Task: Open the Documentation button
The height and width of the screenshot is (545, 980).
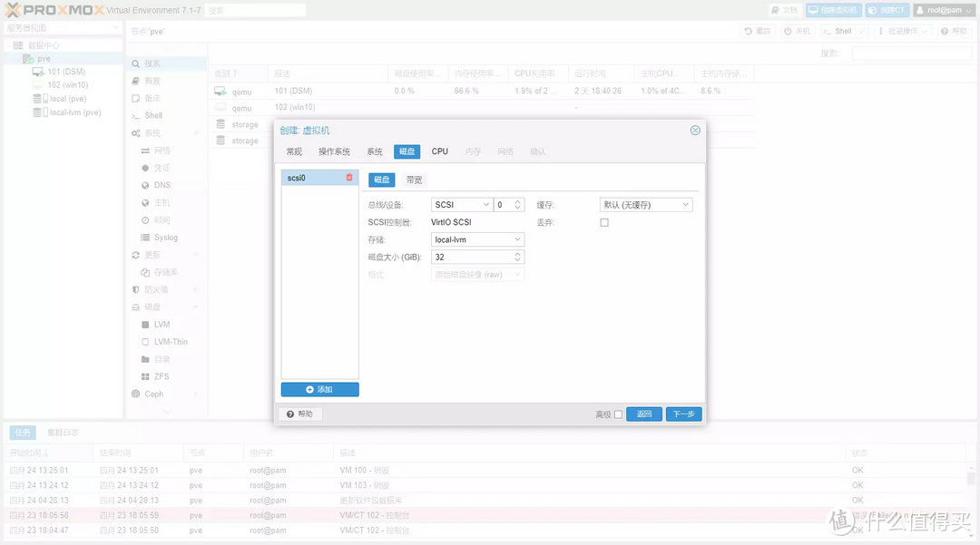Action: click(x=784, y=10)
